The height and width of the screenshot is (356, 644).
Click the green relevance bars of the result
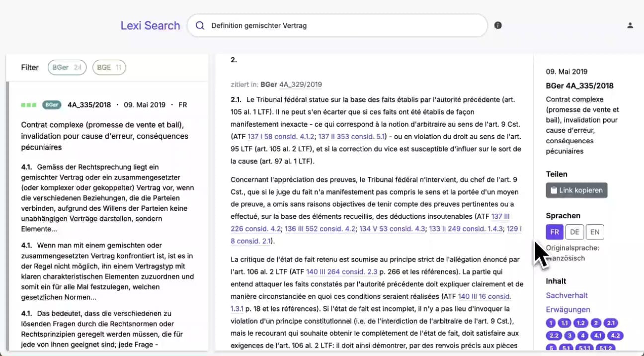[x=28, y=105]
